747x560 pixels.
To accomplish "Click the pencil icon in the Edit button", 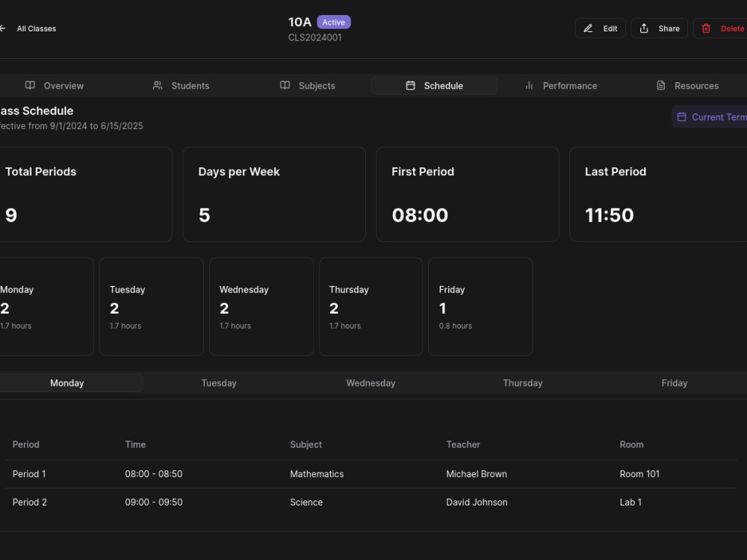I will (588, 28).
